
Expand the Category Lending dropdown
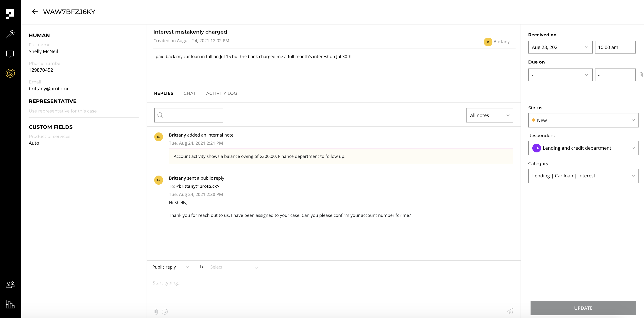[x=583, y=176]
